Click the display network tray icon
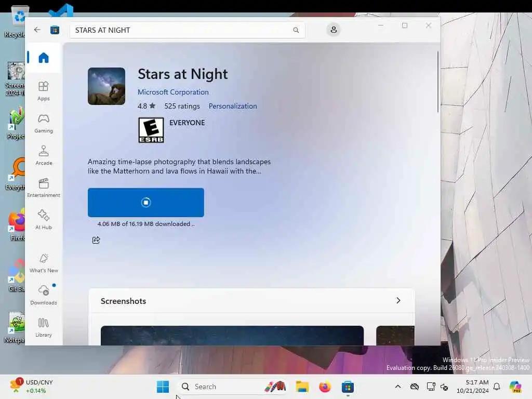This screenshot has height=399, width=532. coord(431,387)
